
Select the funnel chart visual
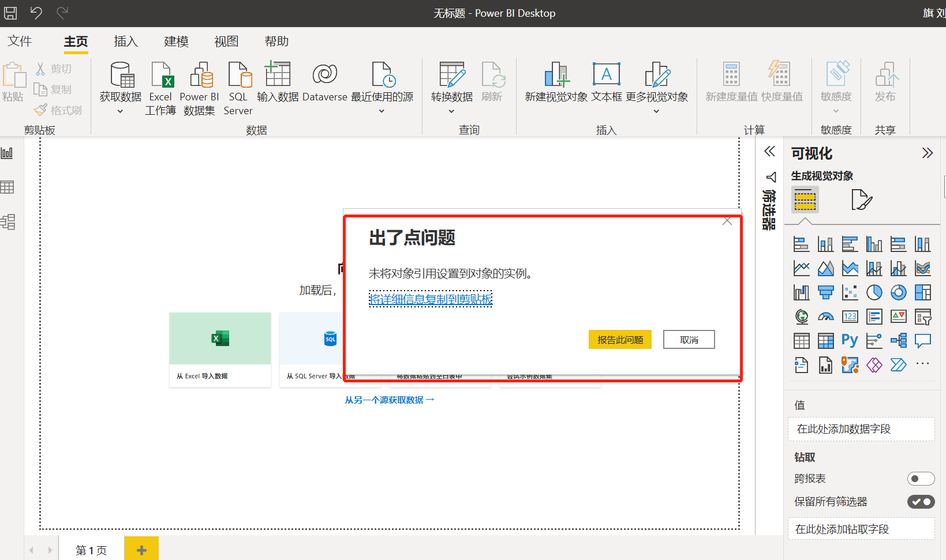(x=825, y=292)
